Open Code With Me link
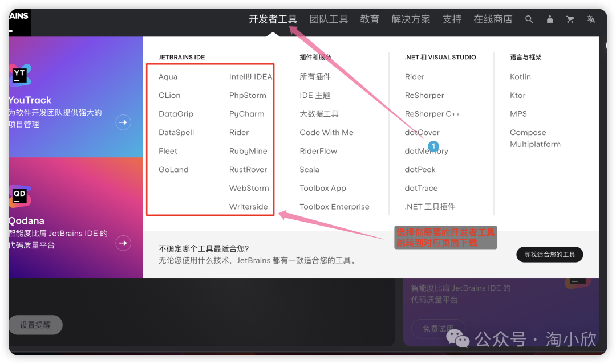 [x=326, y=133]
